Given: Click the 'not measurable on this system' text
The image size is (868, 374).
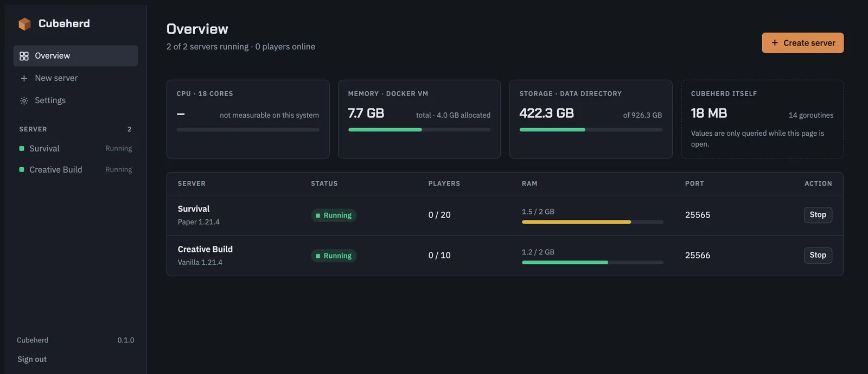Looking at the screenshot, I should pyautogui.click(x=269, y=115).
